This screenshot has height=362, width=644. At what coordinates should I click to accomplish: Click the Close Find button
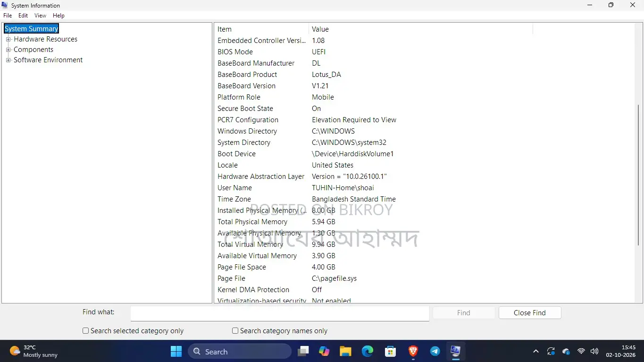[530, 312]
